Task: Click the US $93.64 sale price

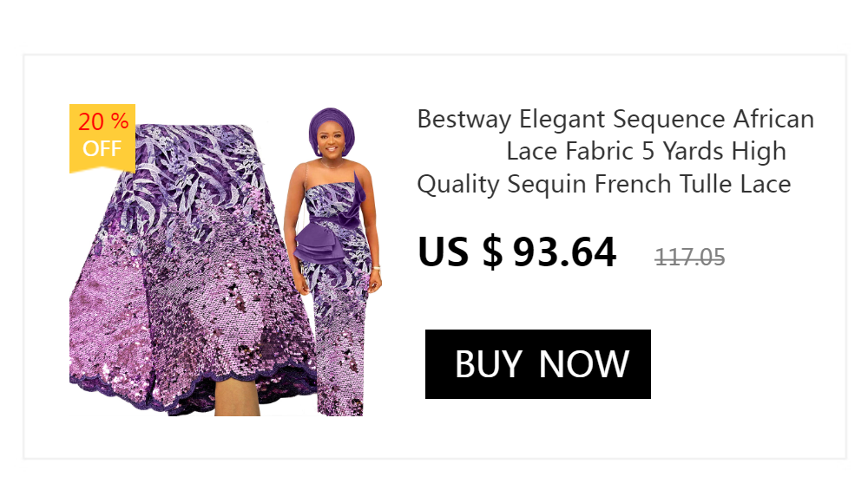Action: (x=516, y=251)
